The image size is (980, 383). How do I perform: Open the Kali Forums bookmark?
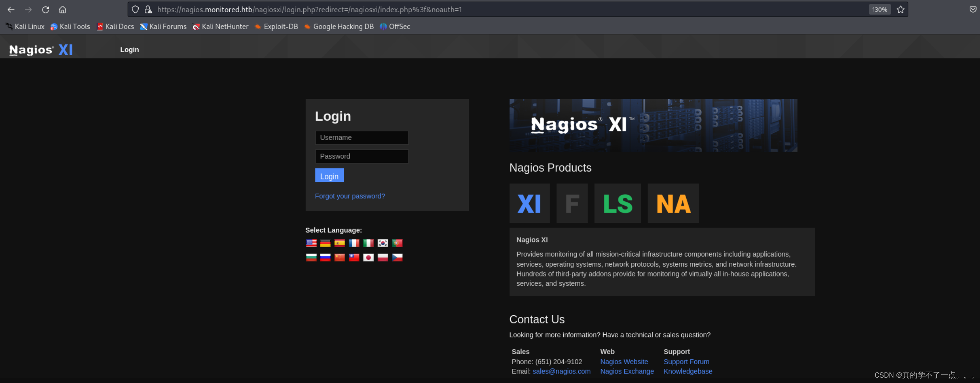point(163,26)
